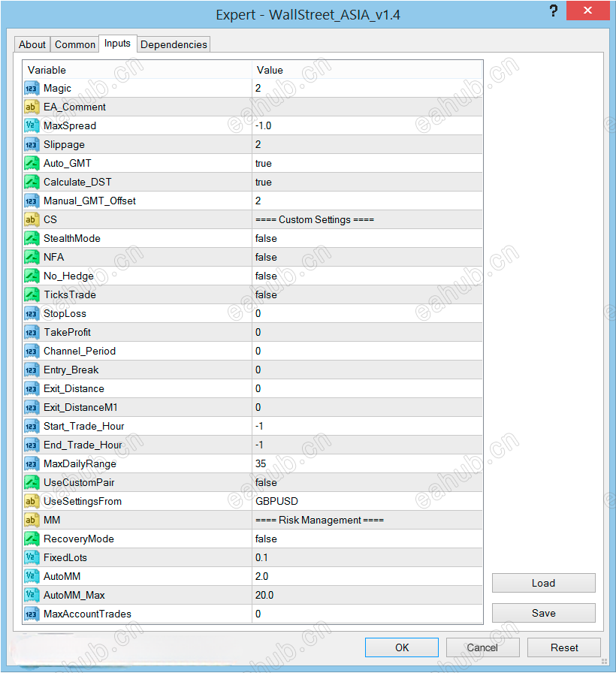The height and width of the screenshot is (673, 616).
Task: Click the Manual_GMT_Offset value 2
Action: pyautogui.click(x=258, y=201)
